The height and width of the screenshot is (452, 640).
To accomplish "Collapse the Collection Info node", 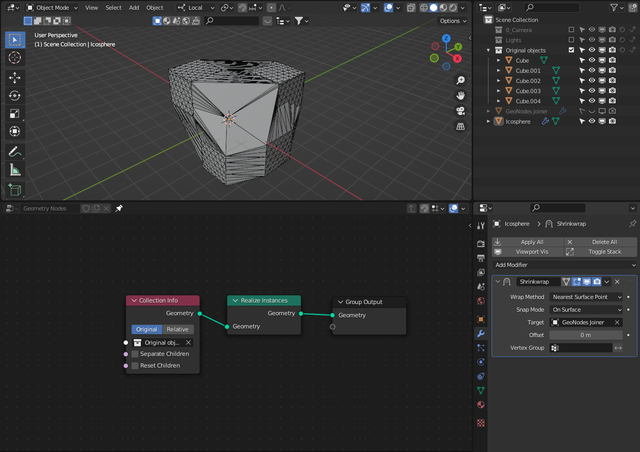I will [134, 300].
